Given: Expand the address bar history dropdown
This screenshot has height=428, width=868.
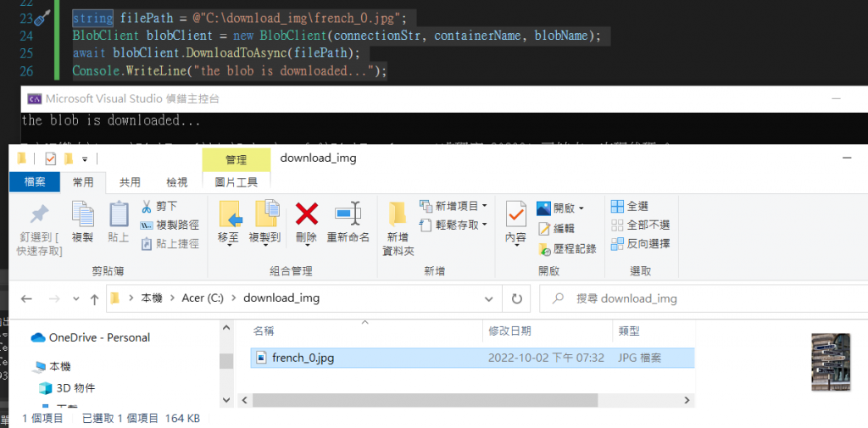Looking at the screenshot, I should point(489,299).
